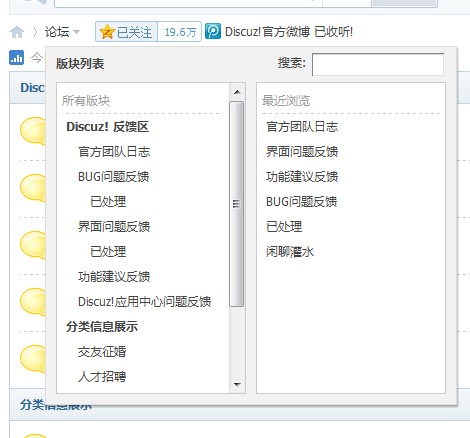Viewport: 470px width, 438px height.
Task: Open Discuz!官方微博 link
Action: (267, 32)
